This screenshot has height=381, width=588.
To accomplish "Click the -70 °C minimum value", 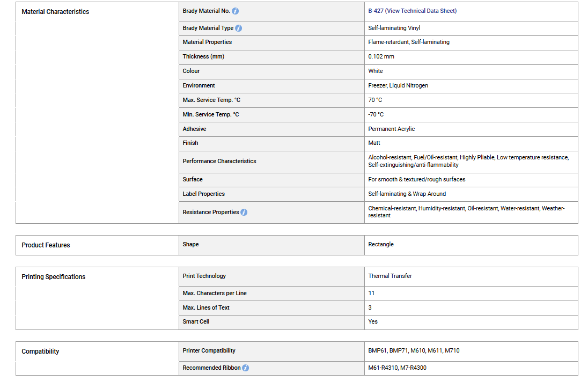I will pyautogui.click(x=376, y=114).
